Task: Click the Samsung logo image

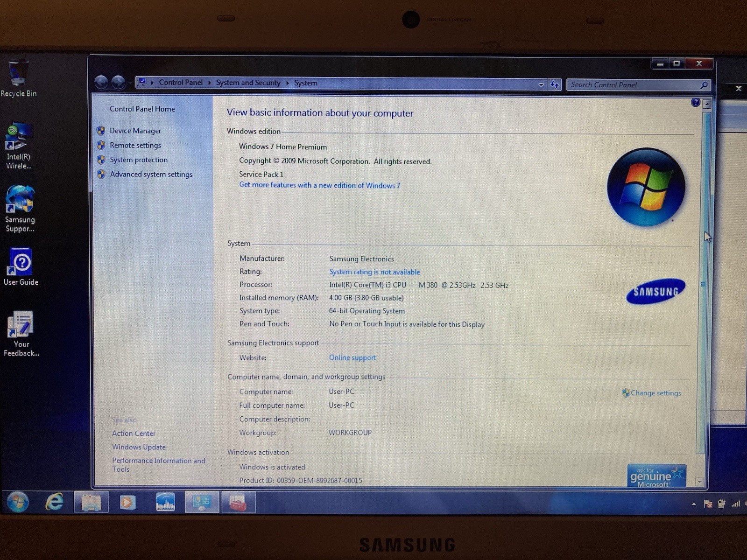Action: [655, 292]
